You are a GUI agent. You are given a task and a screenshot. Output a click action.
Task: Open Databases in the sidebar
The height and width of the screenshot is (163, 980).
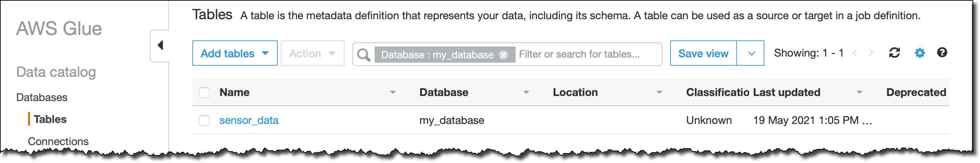click(x=42, y=97)
